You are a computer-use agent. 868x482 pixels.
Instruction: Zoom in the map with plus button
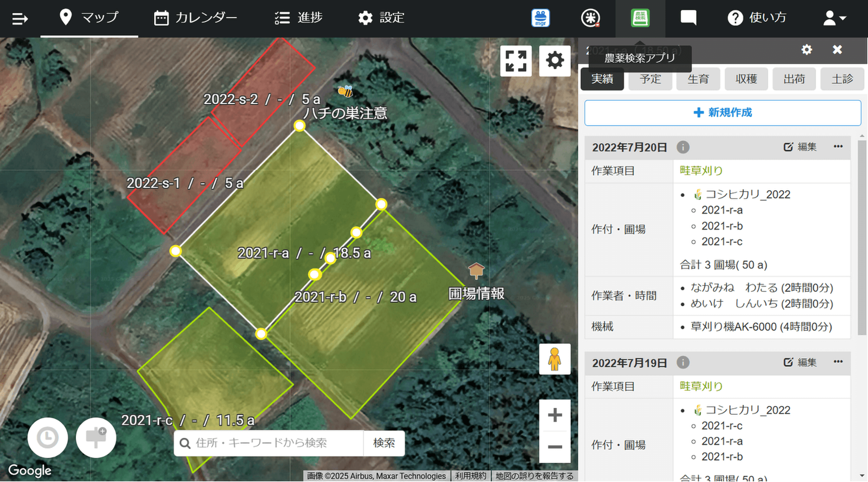[x=555, y=415]
